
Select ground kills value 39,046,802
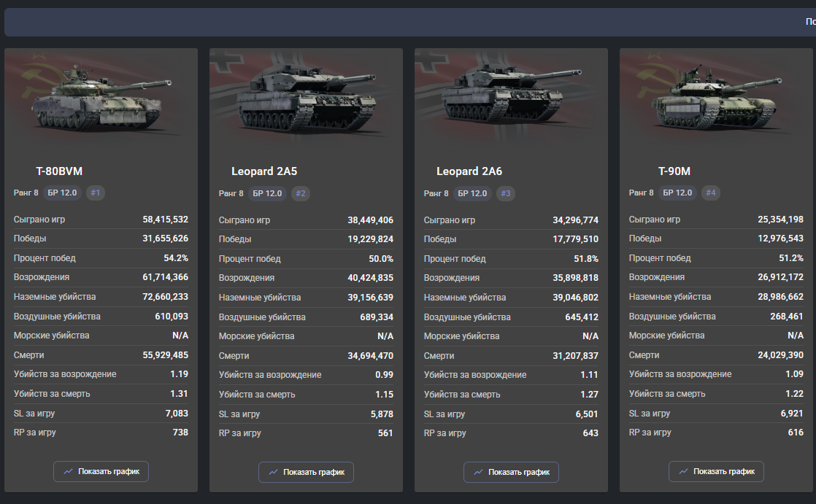[x=576, y=298]
